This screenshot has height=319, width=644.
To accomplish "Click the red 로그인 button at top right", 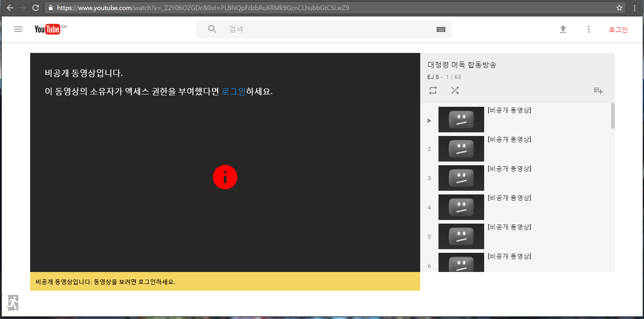I will 618,30.
